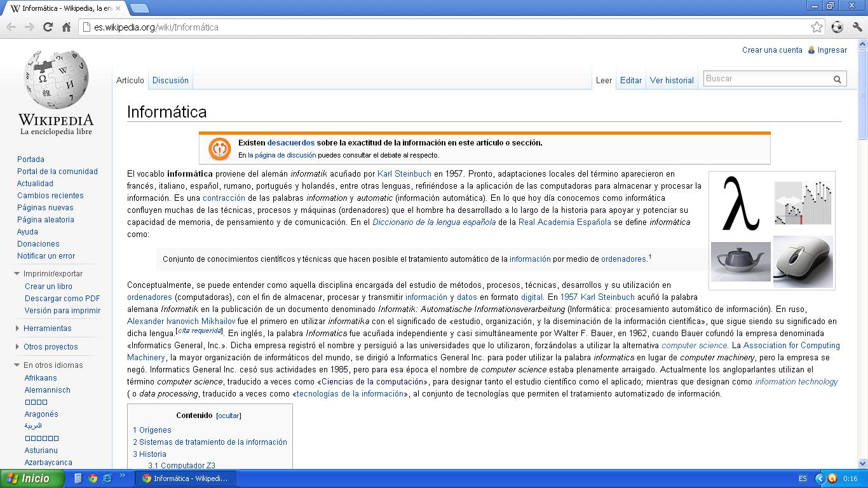Open the browser home page icon

(x=66, y=27)
